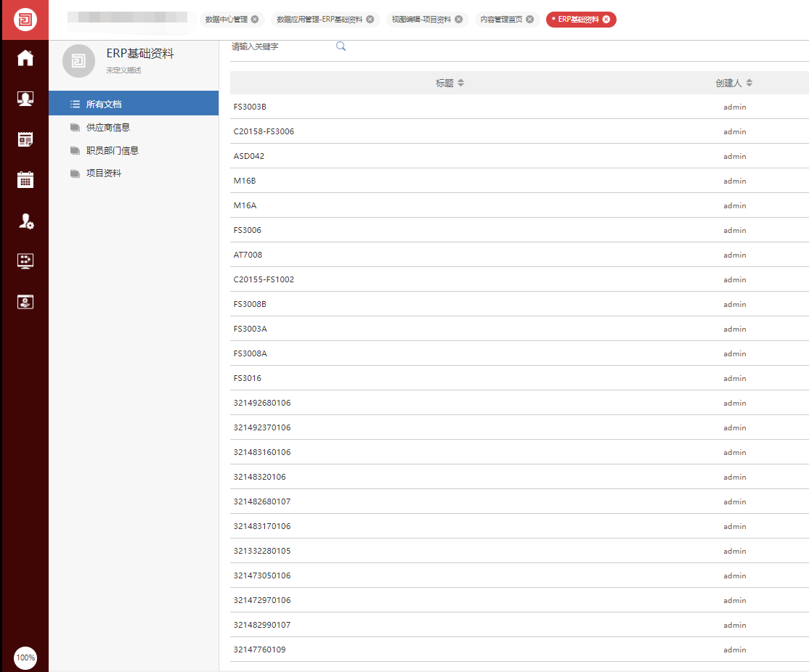
Task: Click the ERP基础资料 grey avatar icon
Action: [x=78, y=61]
